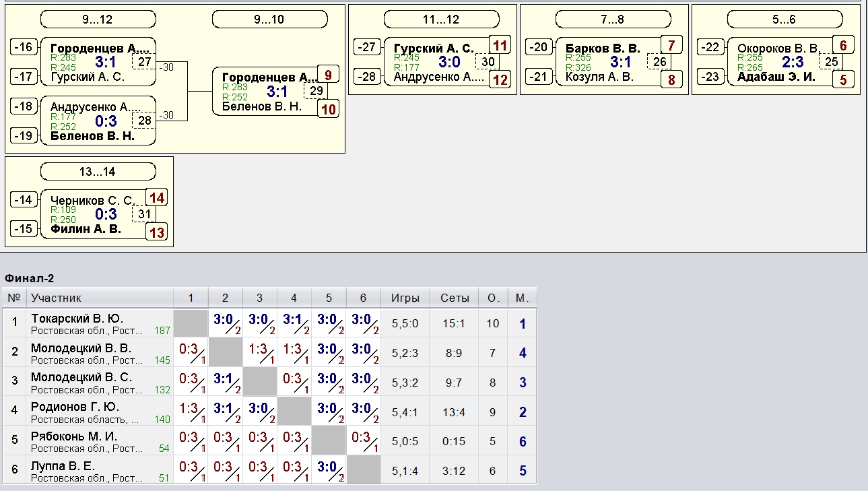Click the -23 seed label

click(710, 77)
